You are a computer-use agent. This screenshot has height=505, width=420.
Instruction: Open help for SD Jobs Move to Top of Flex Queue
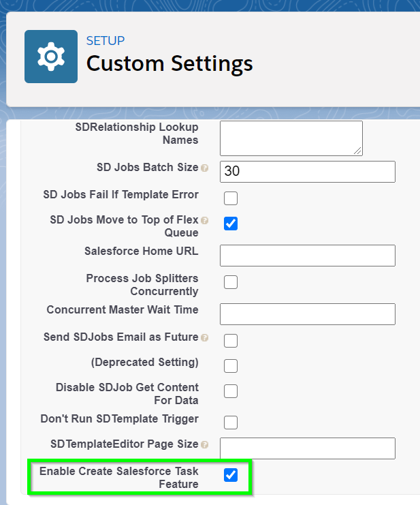pyautogui.click(x=204, y=220)
